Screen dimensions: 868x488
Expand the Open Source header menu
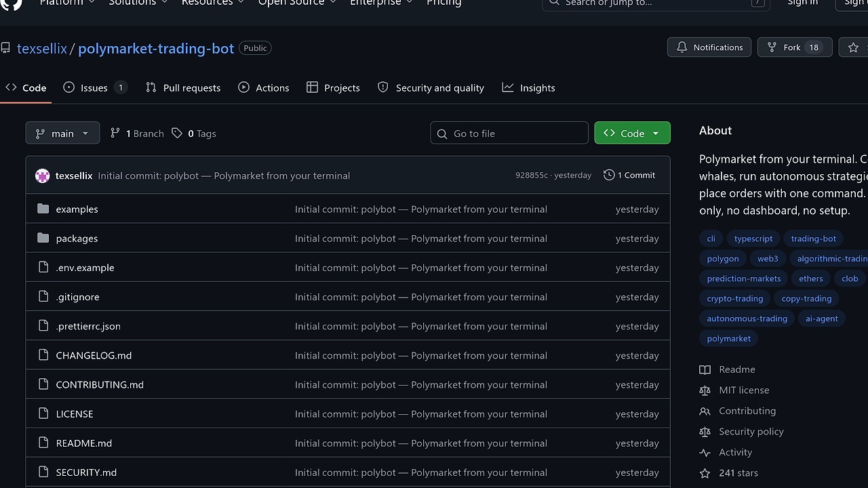pos(297,3)
